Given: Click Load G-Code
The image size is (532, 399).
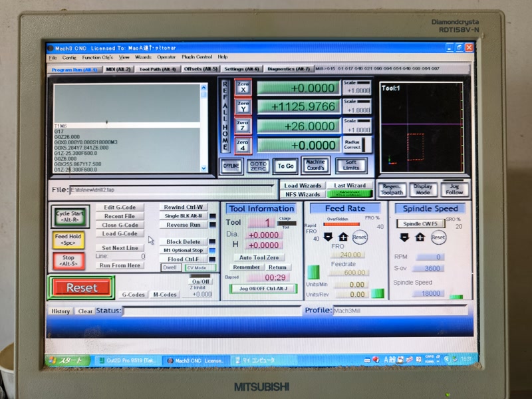Looking at the screenshot, I should click(x=120, y=233).
